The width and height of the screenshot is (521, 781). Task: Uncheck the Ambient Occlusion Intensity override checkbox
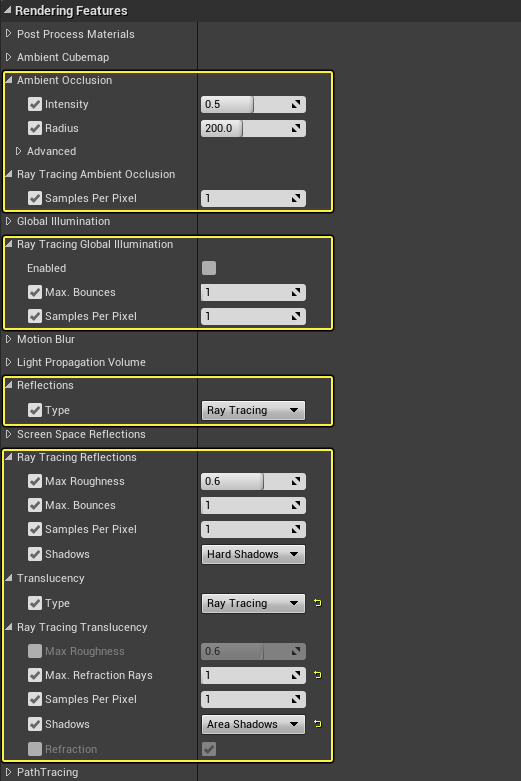point(35,104)
